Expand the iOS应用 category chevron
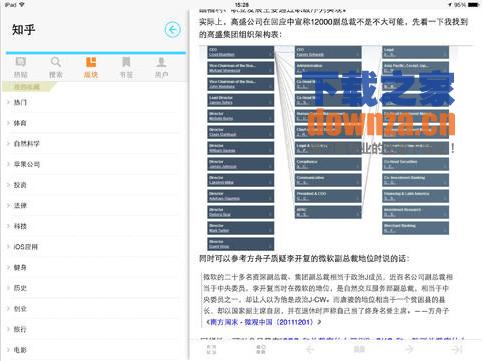 pyautogui.click(x=8, y=247)
